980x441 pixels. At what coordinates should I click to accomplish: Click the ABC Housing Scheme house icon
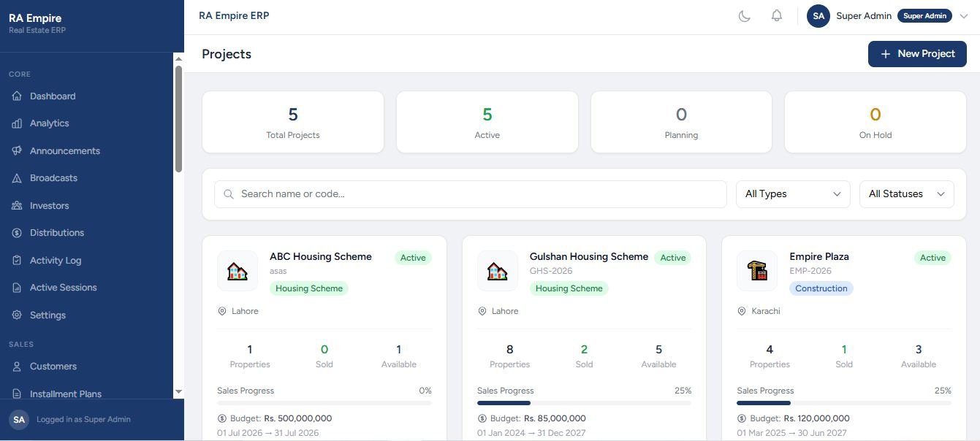[x=238, y=272]
